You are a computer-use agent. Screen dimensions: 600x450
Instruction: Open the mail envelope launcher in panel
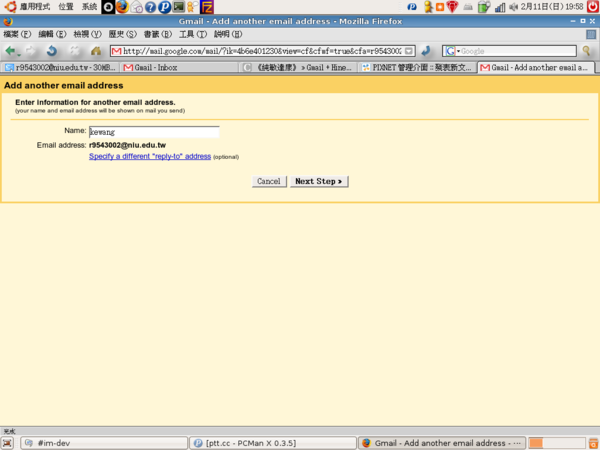(x=136, y=7)
